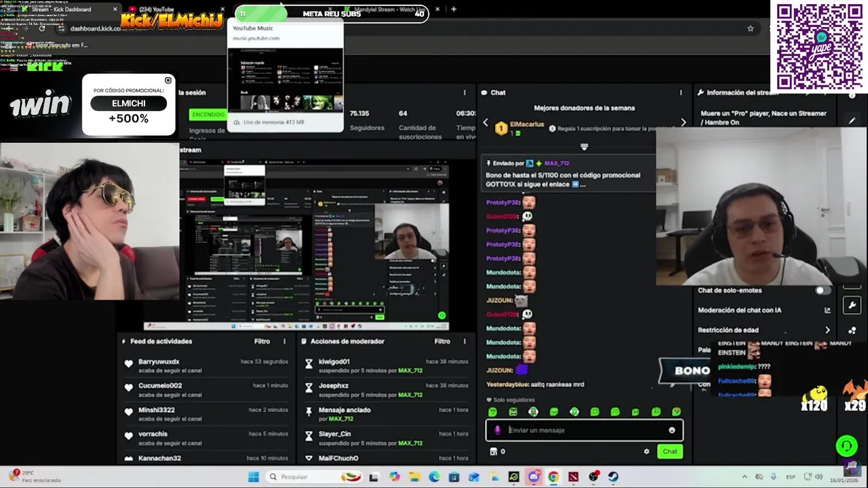
Task: Click the shop icon below message box
Action: 493,451
